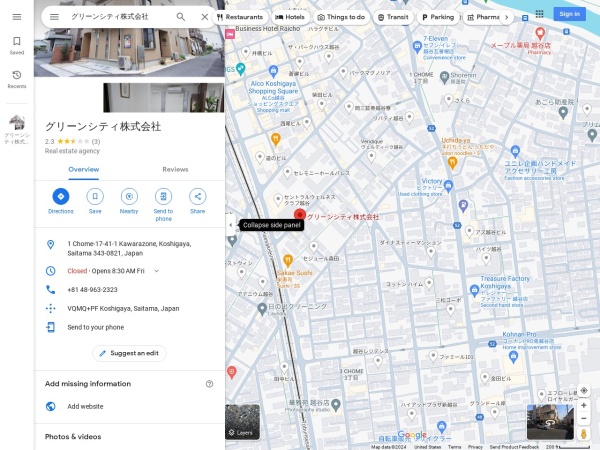This screenshot has height=450, width=600.
Task: Select the Sakae Sushi restaurant marker
Action: [288, 261]
